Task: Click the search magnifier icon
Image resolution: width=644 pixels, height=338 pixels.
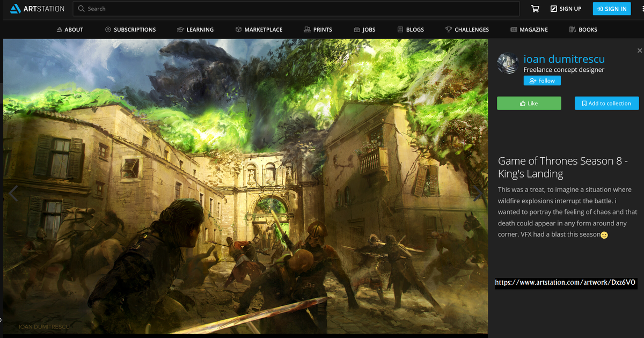Action: 81,9
